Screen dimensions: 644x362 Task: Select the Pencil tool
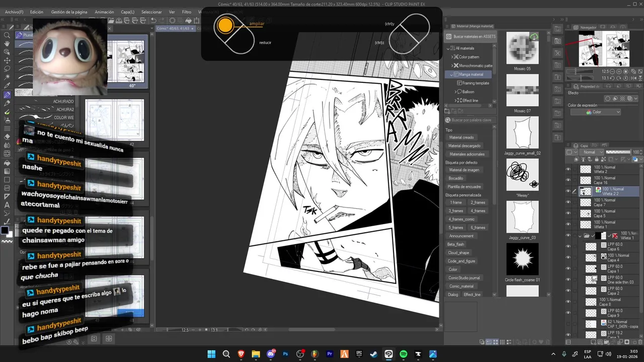pos(7,103)
